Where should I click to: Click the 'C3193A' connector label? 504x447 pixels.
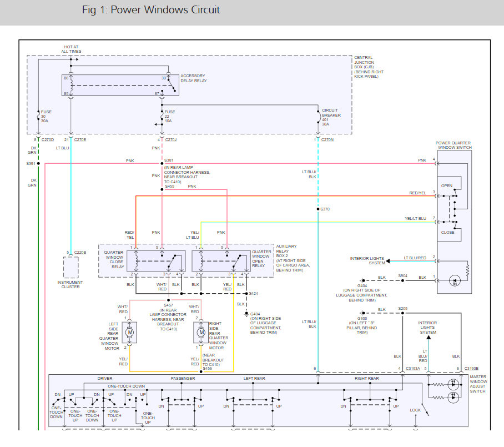click(x=413, y=369)
